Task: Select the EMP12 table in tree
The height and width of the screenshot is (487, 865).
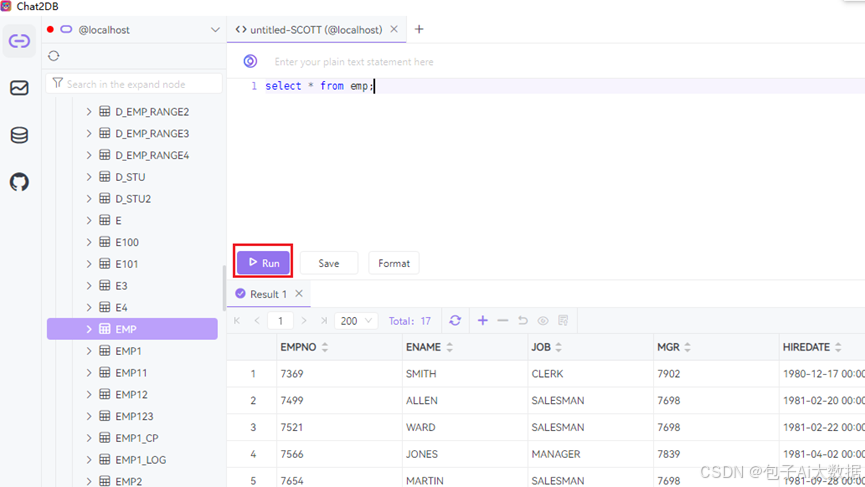Action: coord(131,394)
